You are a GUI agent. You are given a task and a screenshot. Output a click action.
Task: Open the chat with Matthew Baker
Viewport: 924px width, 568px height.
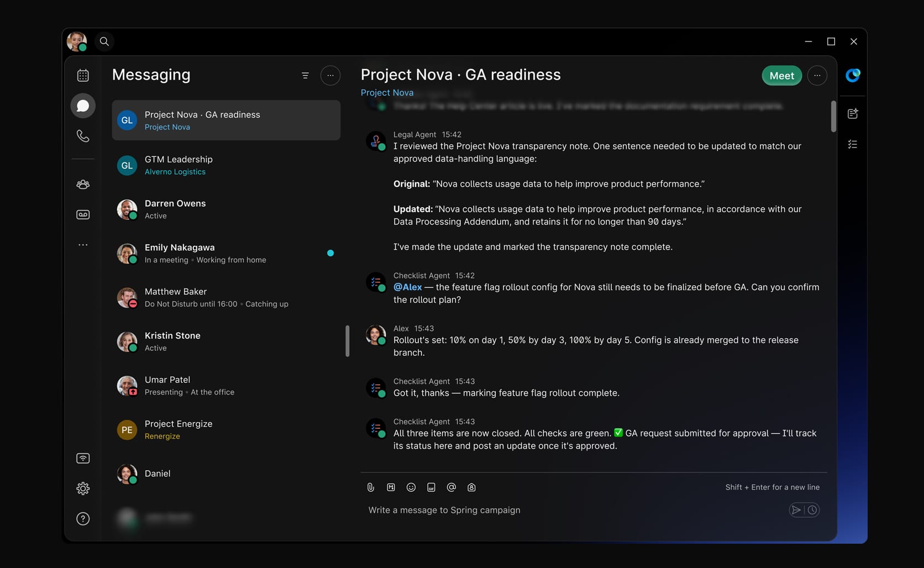[x=226, y=297]
